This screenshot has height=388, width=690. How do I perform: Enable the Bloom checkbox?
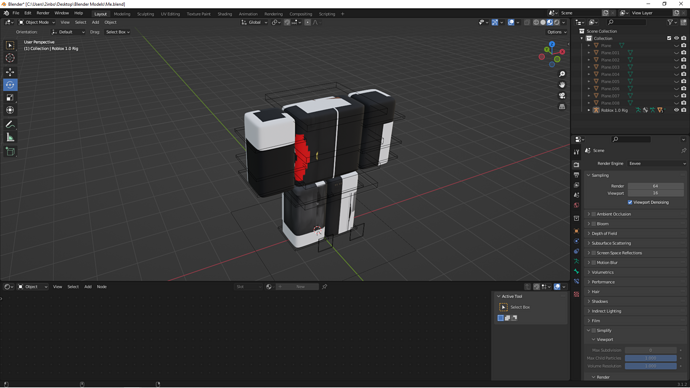coord(594,224)
